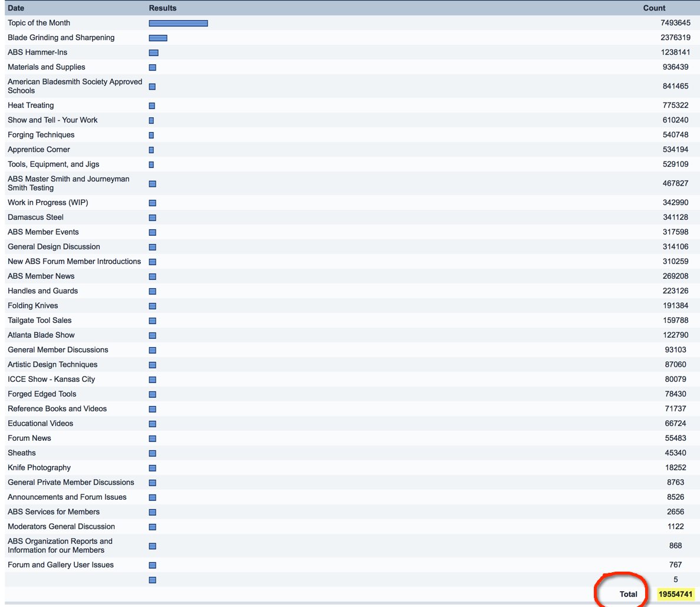The height and width of the screenshot is (607, 700).
Task: Select ABS Organization Reports and Information label
Action: (60, 546)
